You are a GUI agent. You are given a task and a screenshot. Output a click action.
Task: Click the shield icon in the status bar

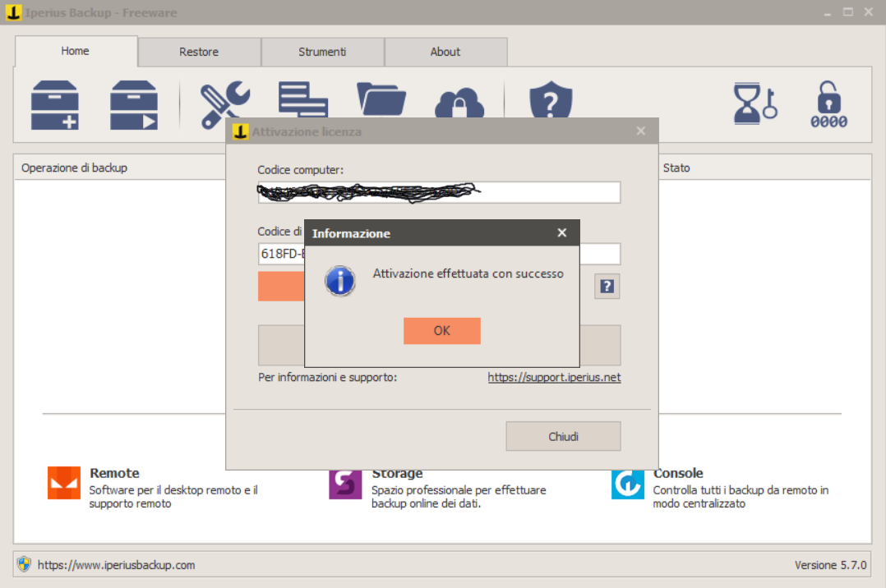pyautogui.click(x=24, y=563)
